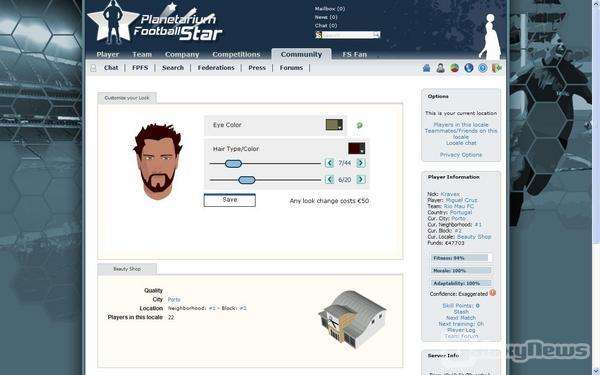Image resolution: width=600 pixels, height=375 pixels.
Task: Open the Rio Mau FC team link
Action: pyautogui.click(x=458, y=206)
